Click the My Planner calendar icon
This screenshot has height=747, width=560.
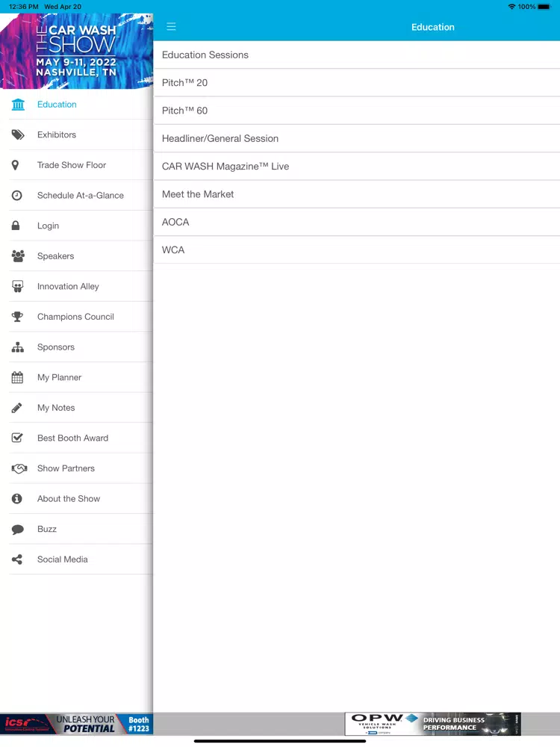coord(17,377)
